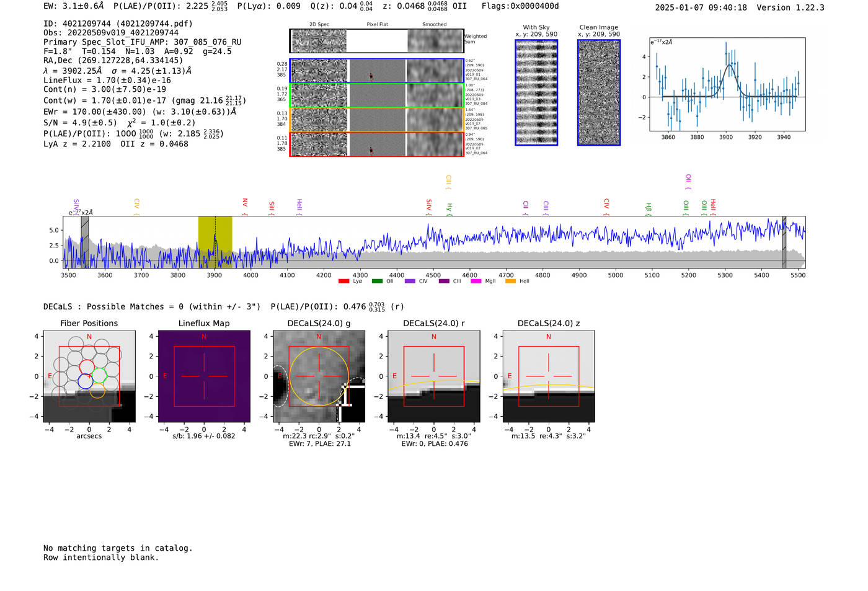Click the Weighted Sum Smoothed cutout

coord(435,41)
